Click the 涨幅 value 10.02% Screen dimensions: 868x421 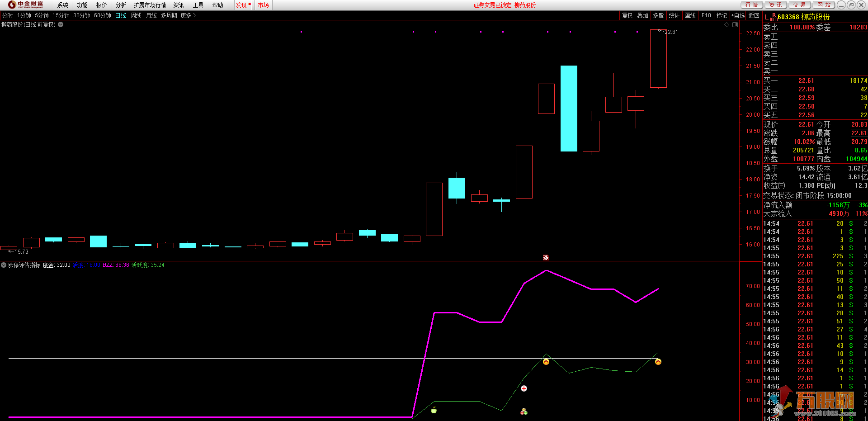click(804, 142)
